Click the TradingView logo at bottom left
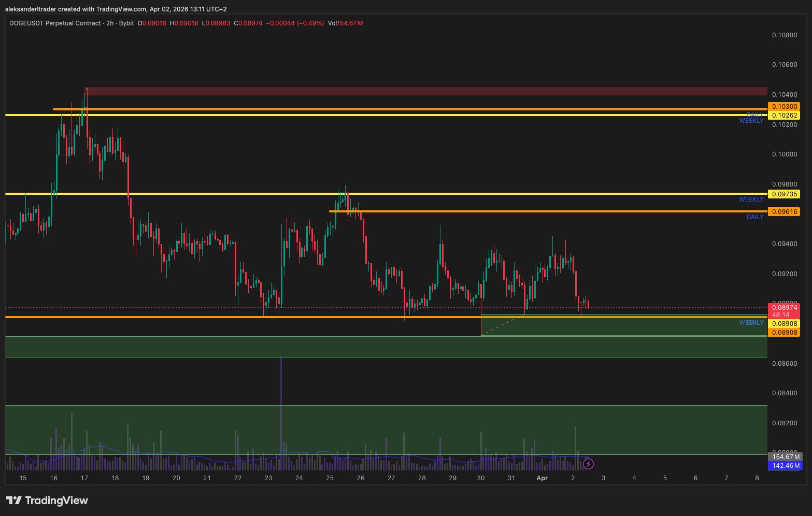This screenshot has width=812, height=516. pyautogui.click(x=47, y=500)
